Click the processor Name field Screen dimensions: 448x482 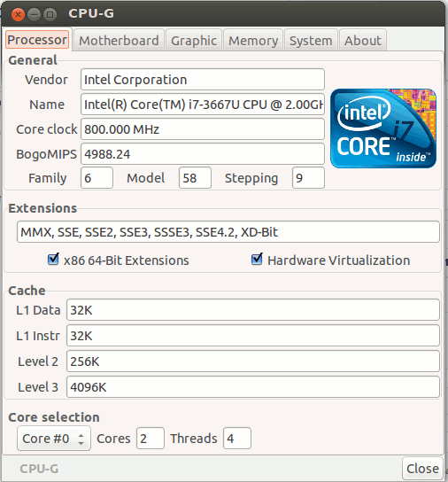click(x=203, y=105)
